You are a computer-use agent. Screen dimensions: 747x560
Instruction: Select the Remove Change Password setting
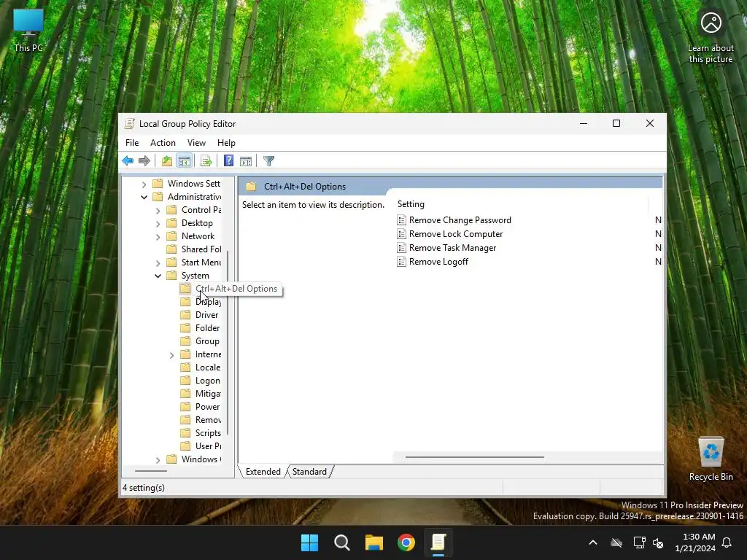460,220
